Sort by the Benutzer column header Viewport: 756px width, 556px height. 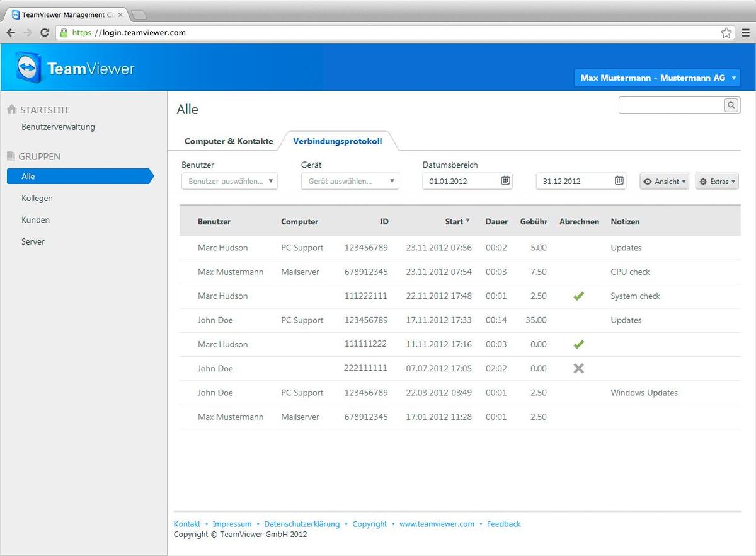[x=214, y=222]
